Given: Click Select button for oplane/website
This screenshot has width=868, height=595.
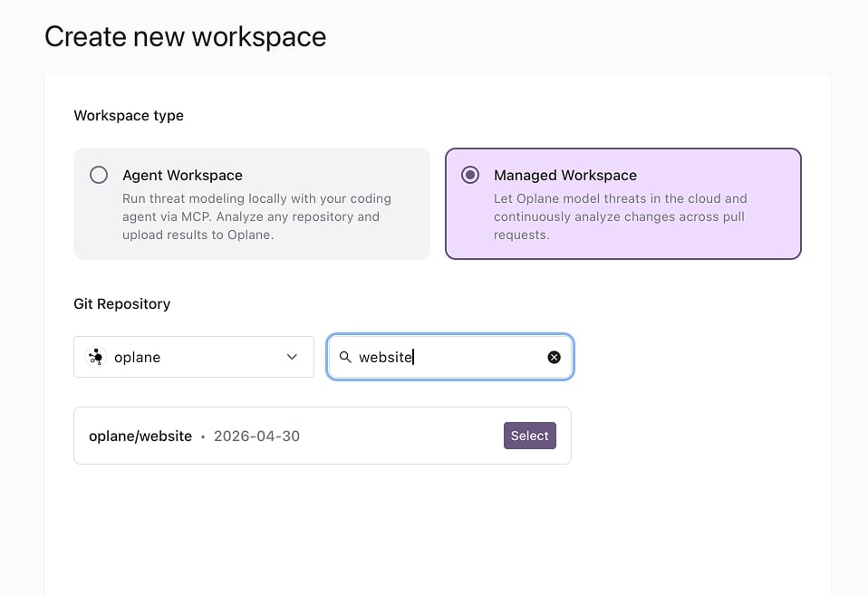Looking at the screenshot, I should [530, 436].
